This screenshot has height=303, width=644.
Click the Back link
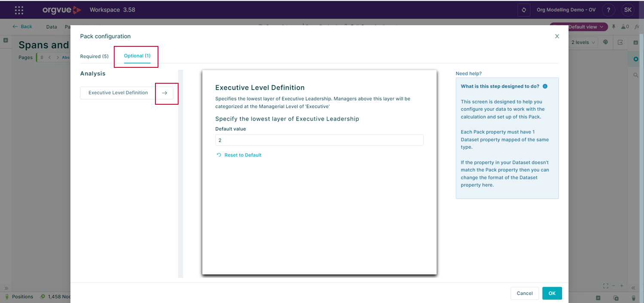[22, 27]
